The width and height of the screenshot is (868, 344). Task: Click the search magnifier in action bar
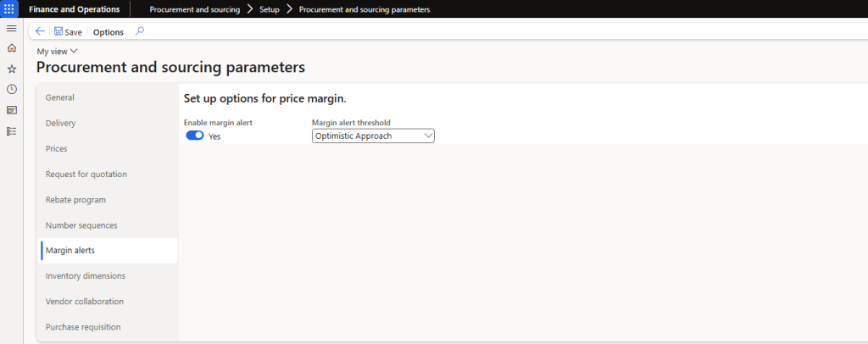pos(140,31)
